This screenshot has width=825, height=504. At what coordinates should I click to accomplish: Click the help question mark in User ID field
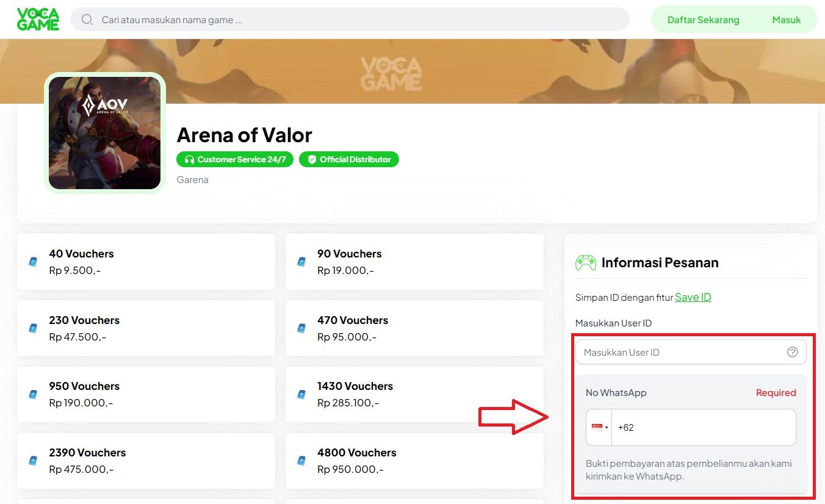[x=793, y=352]
